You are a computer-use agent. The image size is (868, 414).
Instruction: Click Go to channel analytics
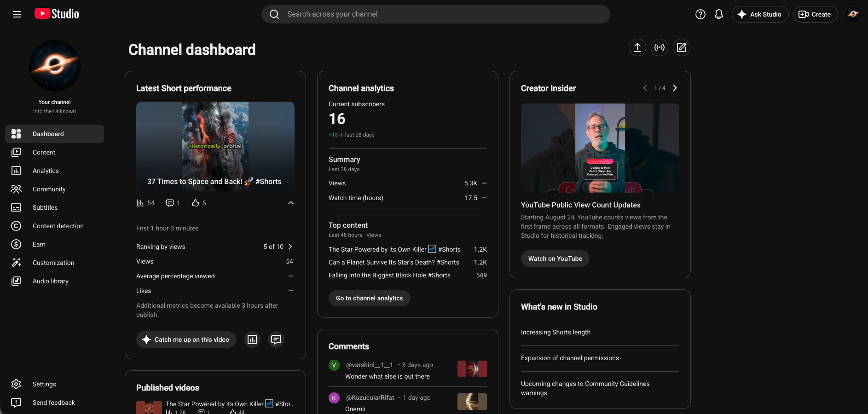click(x=370, y=298)
